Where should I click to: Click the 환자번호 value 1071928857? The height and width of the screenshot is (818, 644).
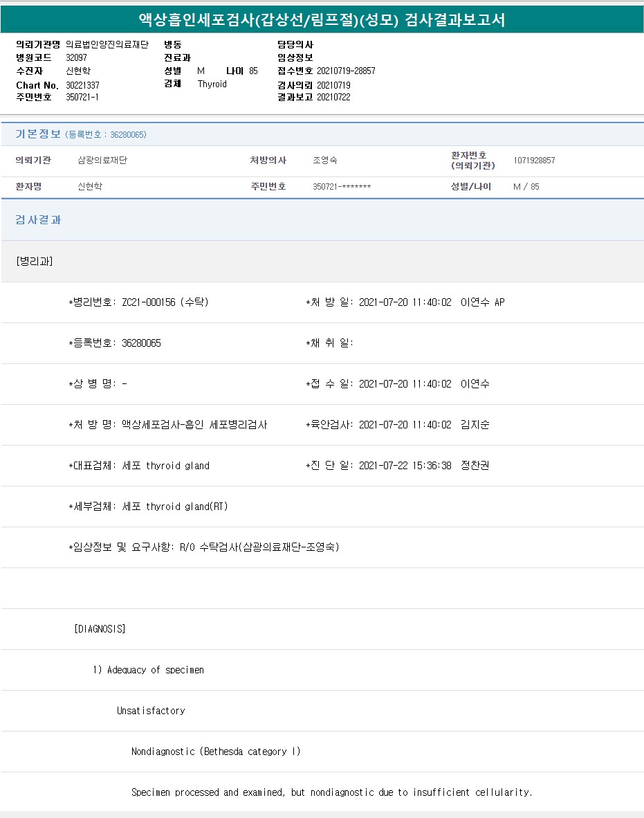coord(534,161)
